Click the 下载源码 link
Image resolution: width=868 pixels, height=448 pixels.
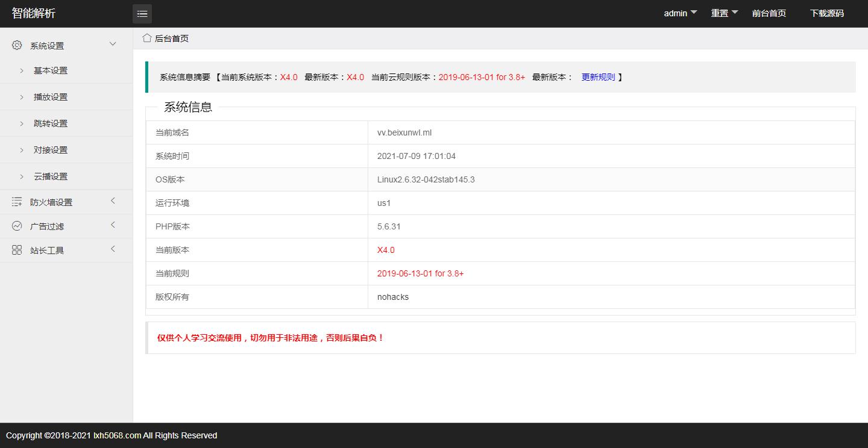[x=827, y=13]
